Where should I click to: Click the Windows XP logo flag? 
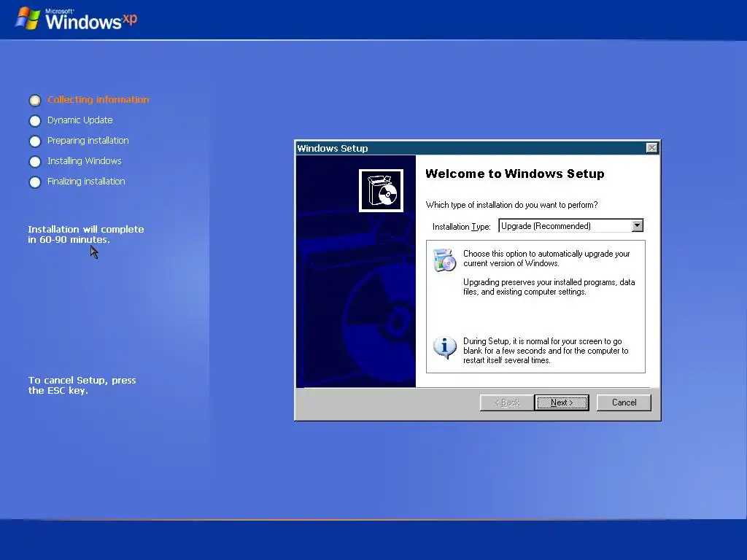coord(28,18)
